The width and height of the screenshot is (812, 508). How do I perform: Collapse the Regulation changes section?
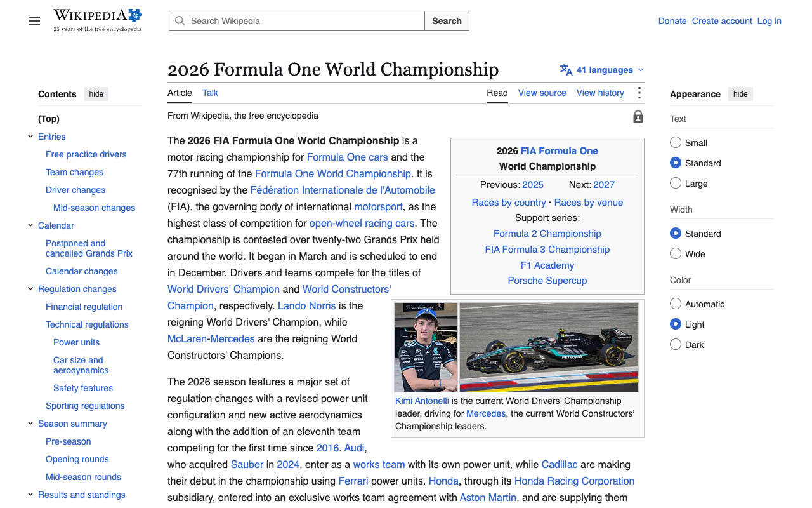30,289
